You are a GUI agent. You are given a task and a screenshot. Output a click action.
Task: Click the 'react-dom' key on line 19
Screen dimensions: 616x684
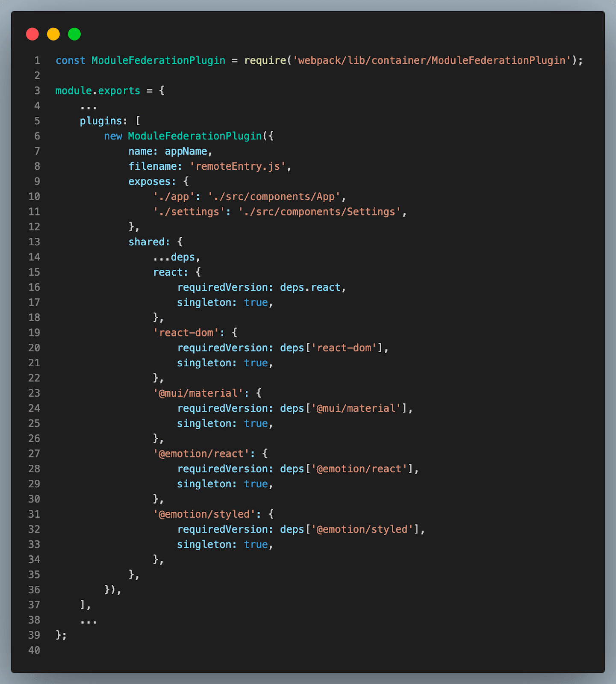pos(186,333)
